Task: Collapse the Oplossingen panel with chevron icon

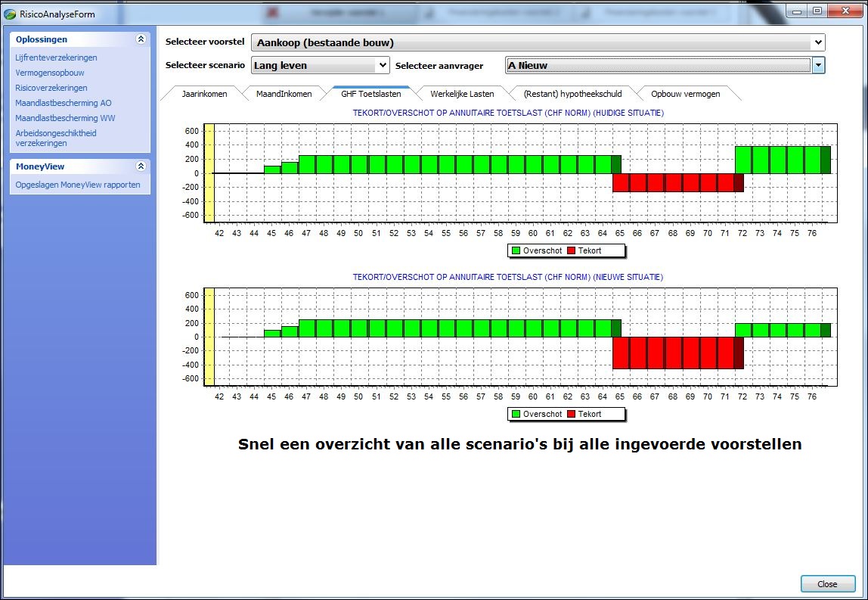Action: click(x=141, y=39)
